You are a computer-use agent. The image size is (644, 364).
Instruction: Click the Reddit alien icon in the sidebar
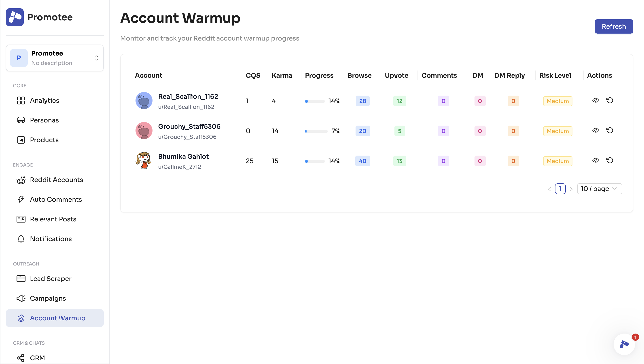(21, 180)
